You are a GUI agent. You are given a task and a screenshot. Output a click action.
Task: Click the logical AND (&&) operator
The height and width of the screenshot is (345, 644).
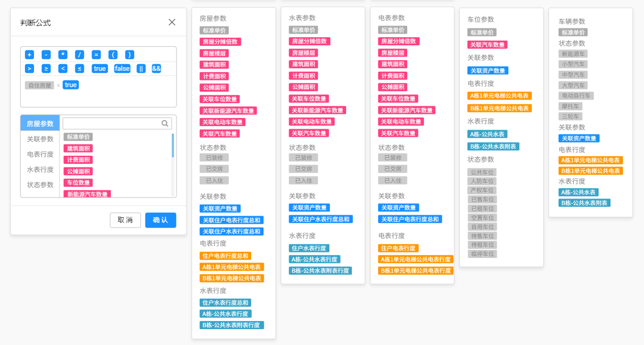pos(156,69)
